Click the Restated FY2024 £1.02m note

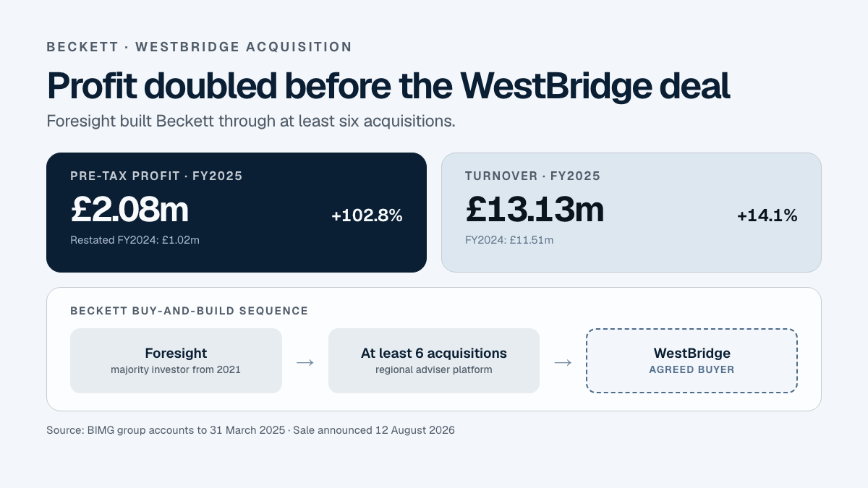click(135, 240)
